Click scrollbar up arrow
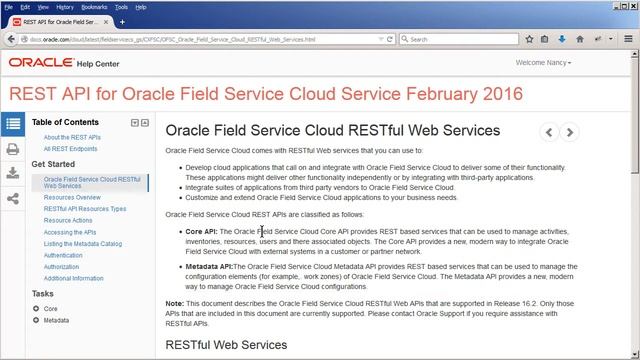640x360 pixels. click(x=634, y=54)
